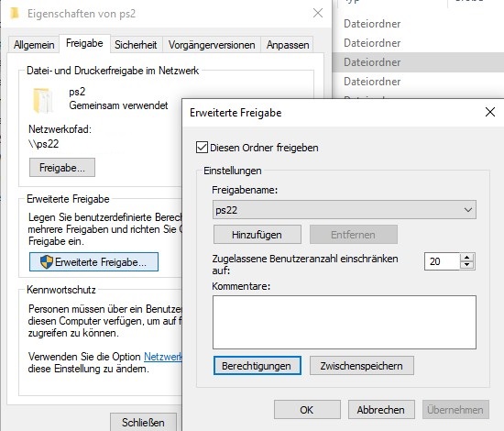Open the Vorgängerversionen tab

212,45
